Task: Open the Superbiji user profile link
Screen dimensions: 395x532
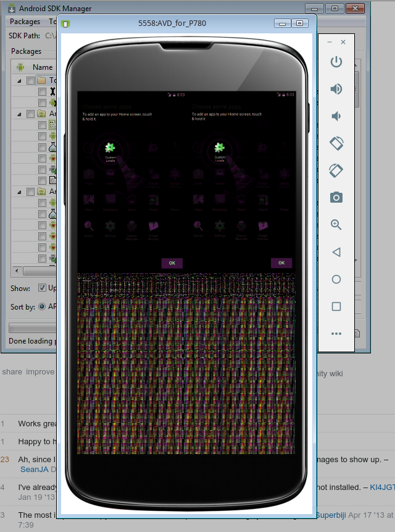Action: pos(331,515)
